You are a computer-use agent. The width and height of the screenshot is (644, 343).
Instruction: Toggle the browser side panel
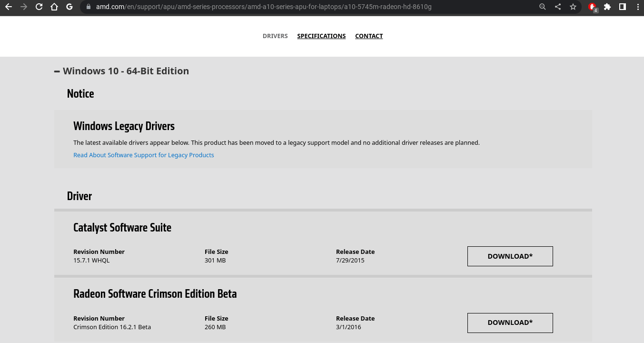tap(623, 7)
